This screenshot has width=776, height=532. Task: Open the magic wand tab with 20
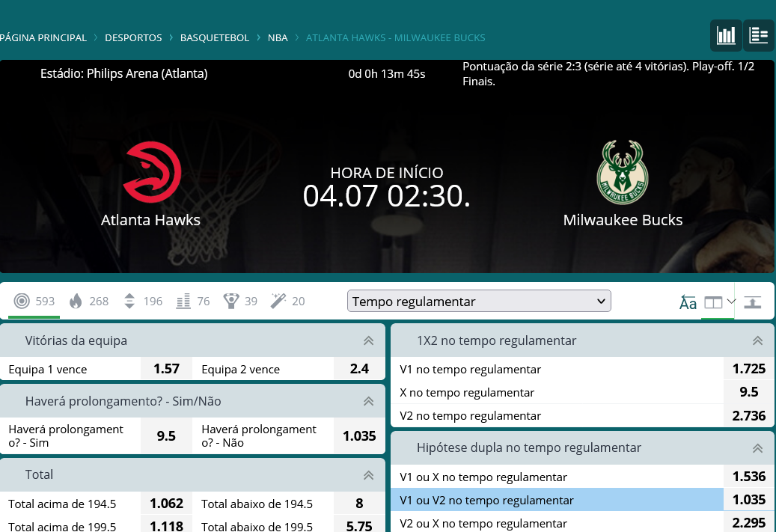[x=287, y=301]
